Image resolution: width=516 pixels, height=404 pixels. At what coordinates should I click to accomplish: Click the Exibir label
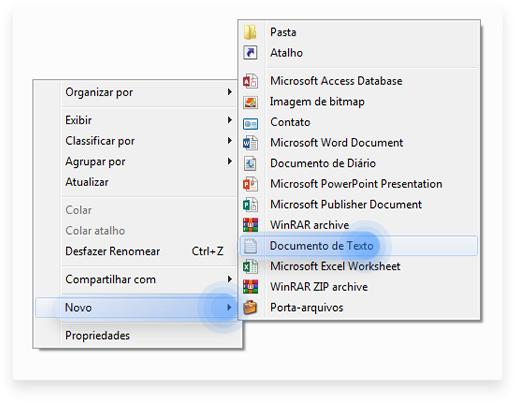coord(78,120)
